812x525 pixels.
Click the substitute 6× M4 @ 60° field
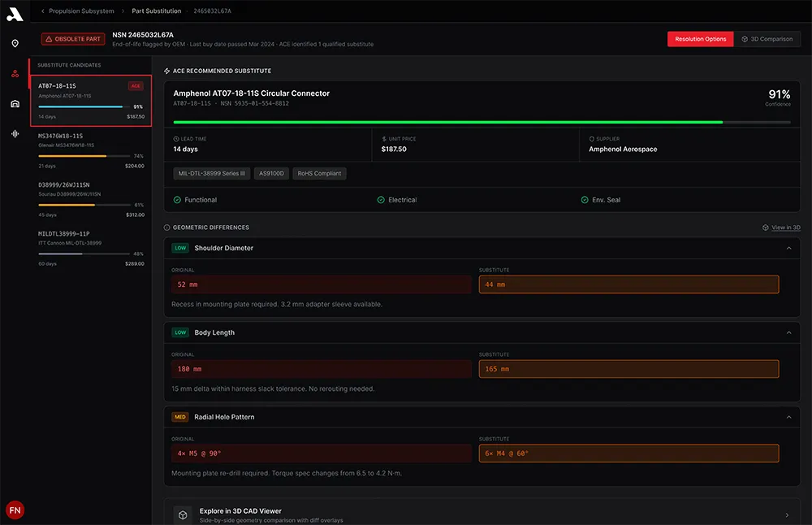click(x=628, y=453)
